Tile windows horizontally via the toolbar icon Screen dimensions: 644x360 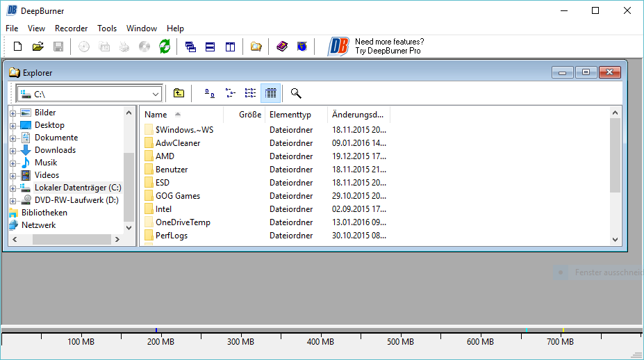pyautogui.click(x=210, y=47)
